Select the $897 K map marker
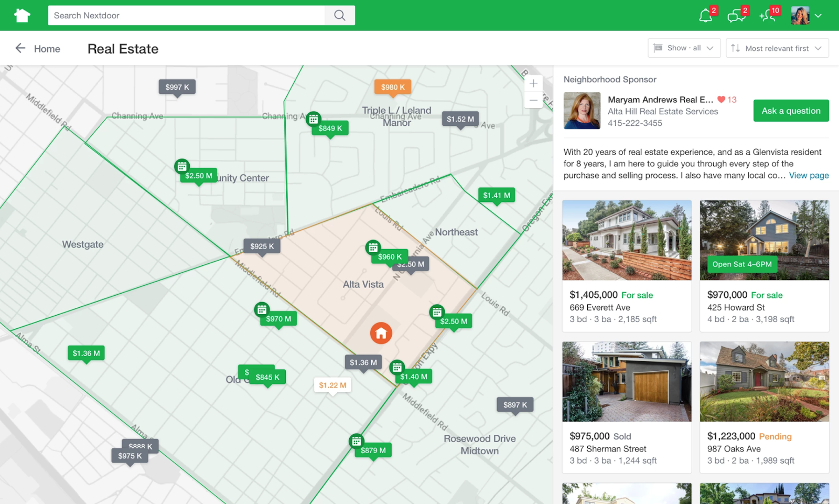Viewport: 839px width, 504px height. click(x=515, y=404)
